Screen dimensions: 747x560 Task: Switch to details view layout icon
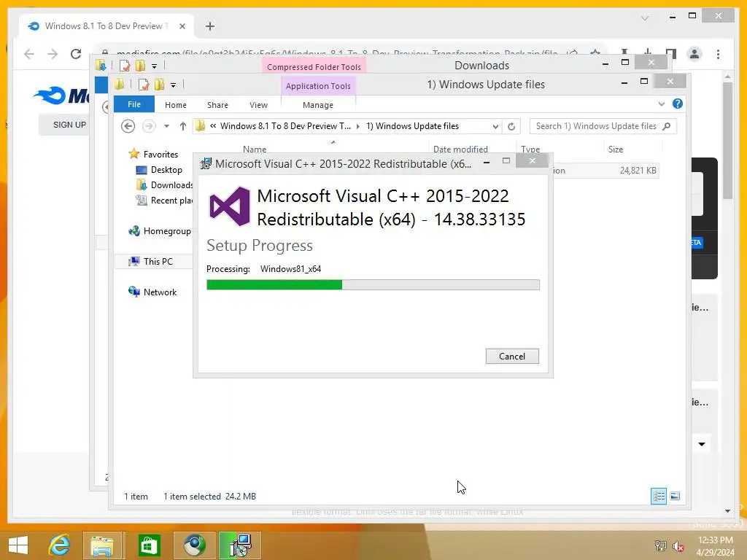pyautogui.click(x=659, y=496)
